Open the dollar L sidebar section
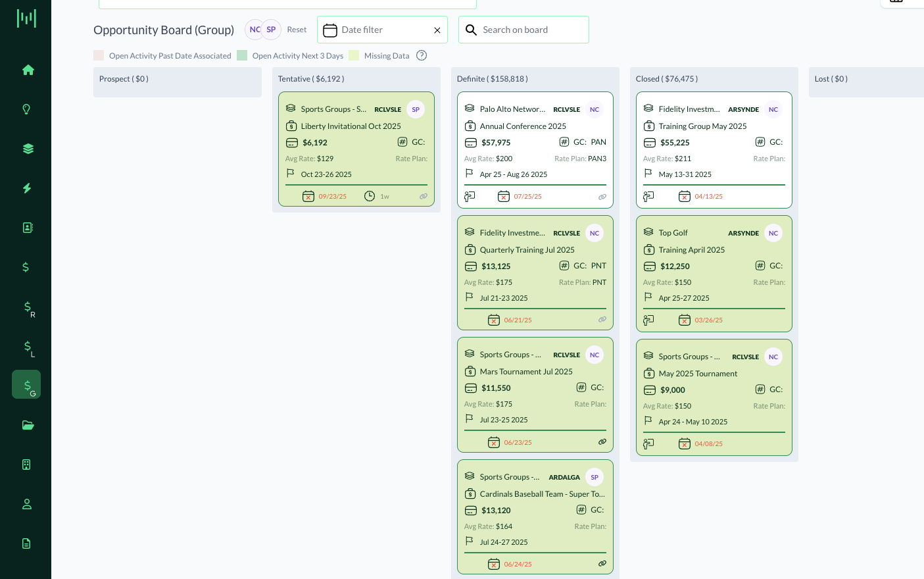 [x=28, y=347]
